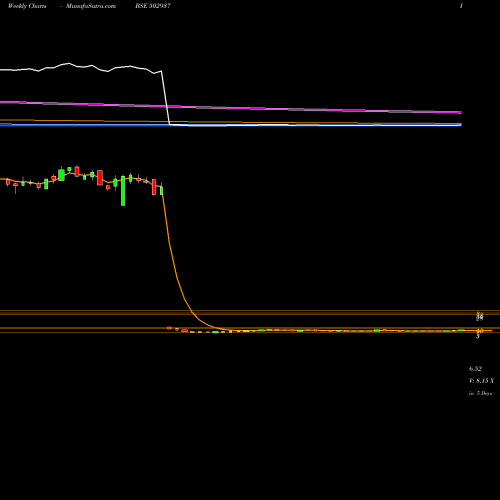The image size is (500, 500).
Task: Click the 'Weekly Charts' title text
Action: (x=27, y=6)
